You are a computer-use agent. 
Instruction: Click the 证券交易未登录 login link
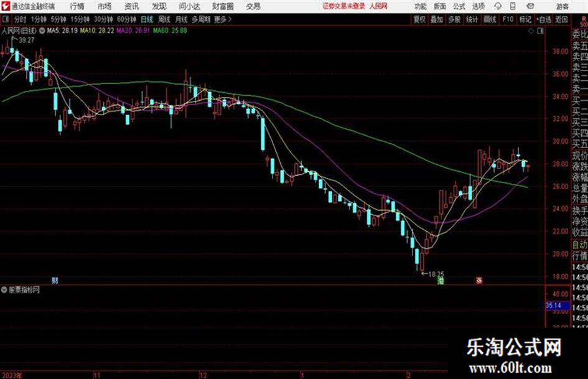(344, 6)
